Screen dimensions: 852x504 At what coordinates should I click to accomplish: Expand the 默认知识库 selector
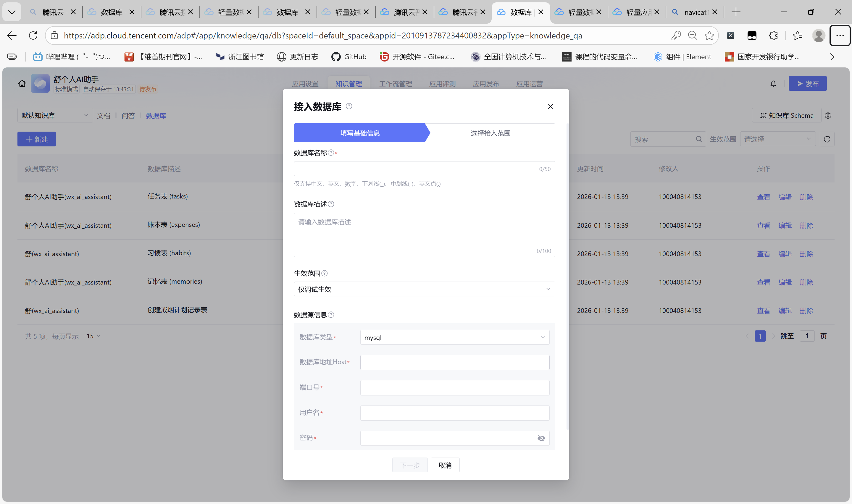click(55, 115)
